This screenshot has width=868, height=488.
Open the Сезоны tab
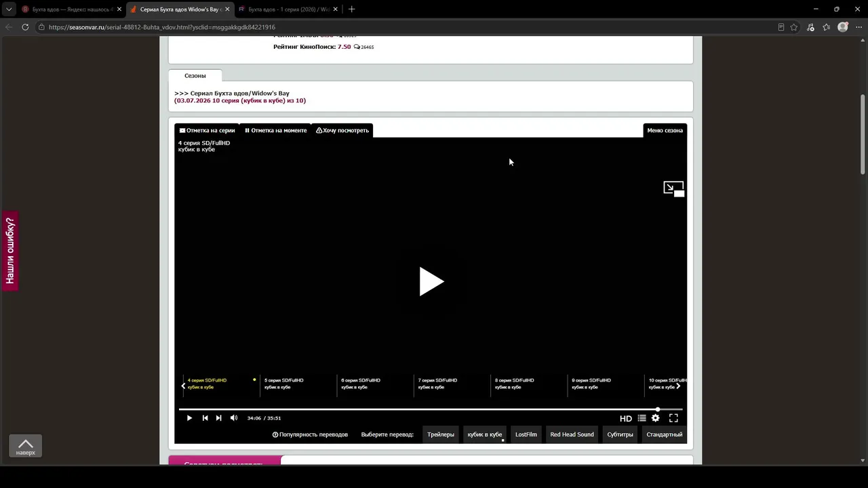pyautogui.click(x=195, y=75)
